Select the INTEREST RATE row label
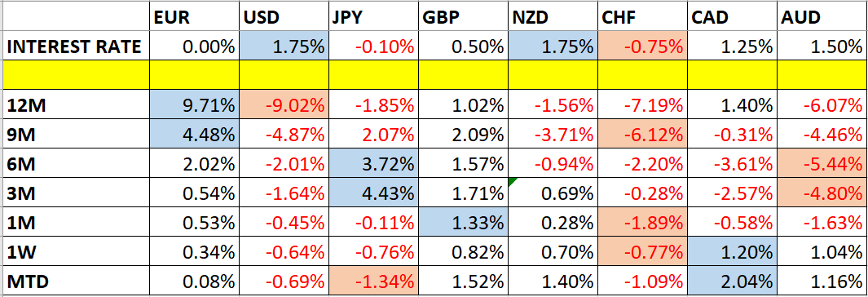Viewport: 868px width, 297px height. click(x=76, y=46)
